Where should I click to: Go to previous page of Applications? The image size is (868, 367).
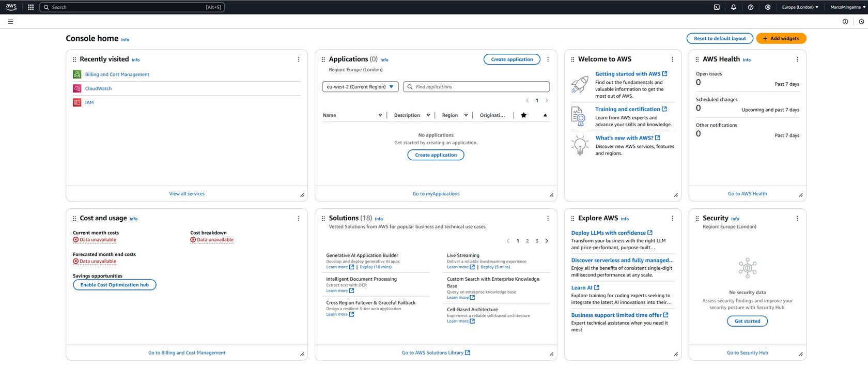[527, 100]
